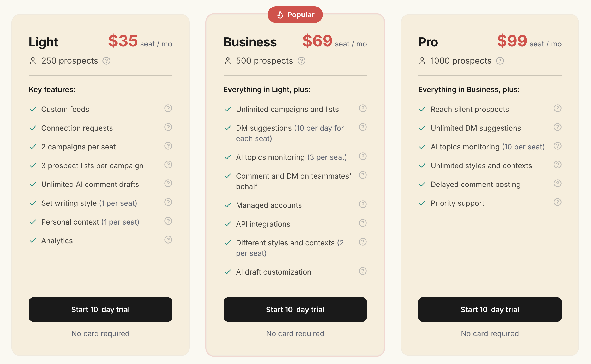
Task: Open the help tooltip next to 250 prospects
Action: coord(106,61)
